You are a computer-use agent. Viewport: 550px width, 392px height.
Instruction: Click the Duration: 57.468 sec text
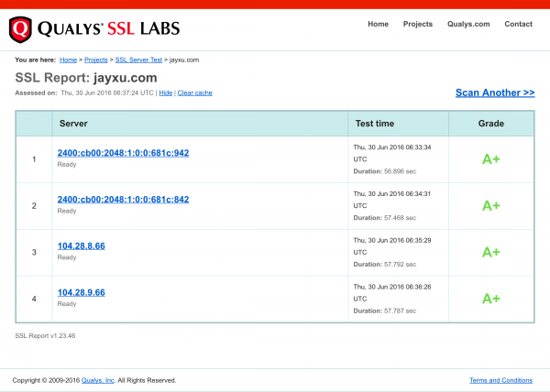[x=384, y=218]
